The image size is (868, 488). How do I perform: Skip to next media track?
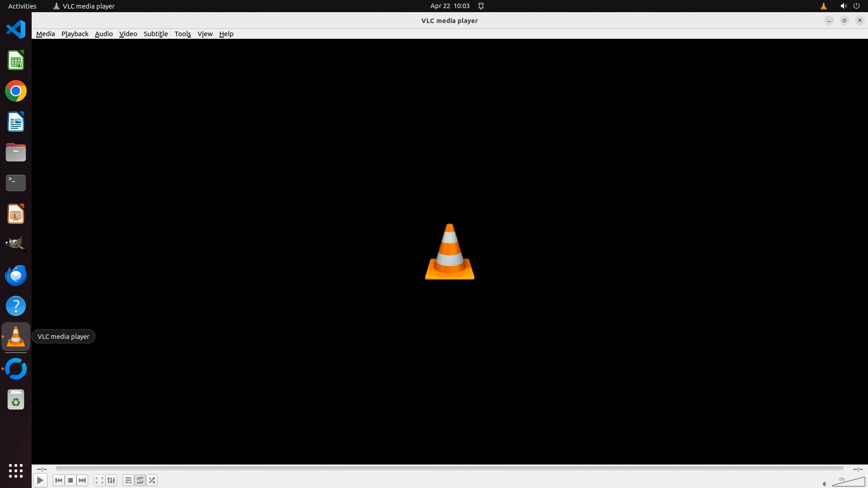click(x=82, y=480)
